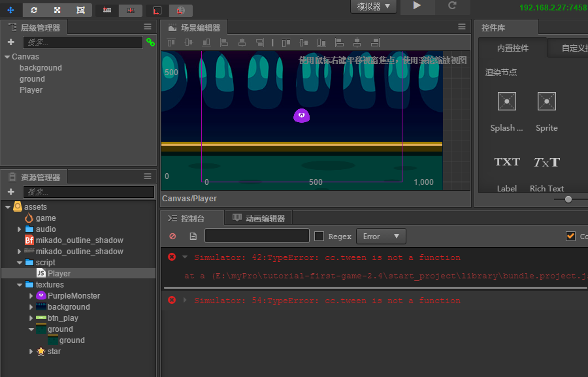Toggle the green link icon in hierarchy
Image resolution: width=588 pixels, height=377 pixels.
click(150, 42)
